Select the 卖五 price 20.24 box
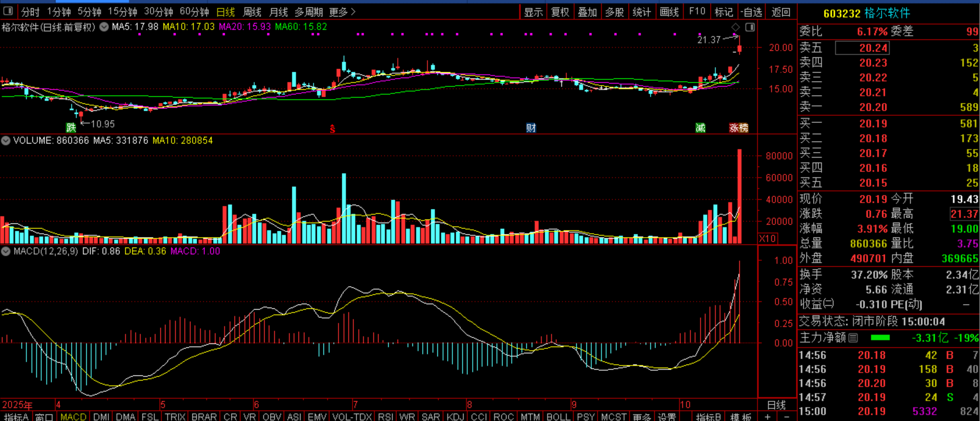The height and width of the screenshot is (421, 980). coord(862,48)
